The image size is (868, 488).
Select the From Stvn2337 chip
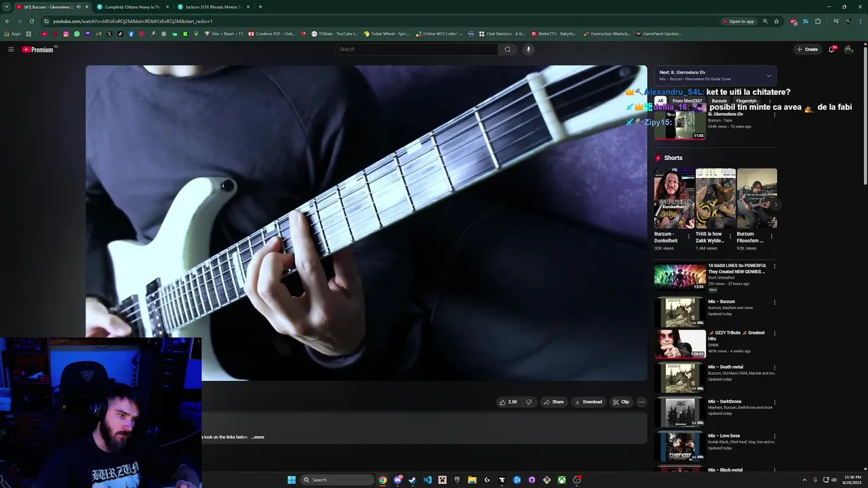(x=687, y=101)
